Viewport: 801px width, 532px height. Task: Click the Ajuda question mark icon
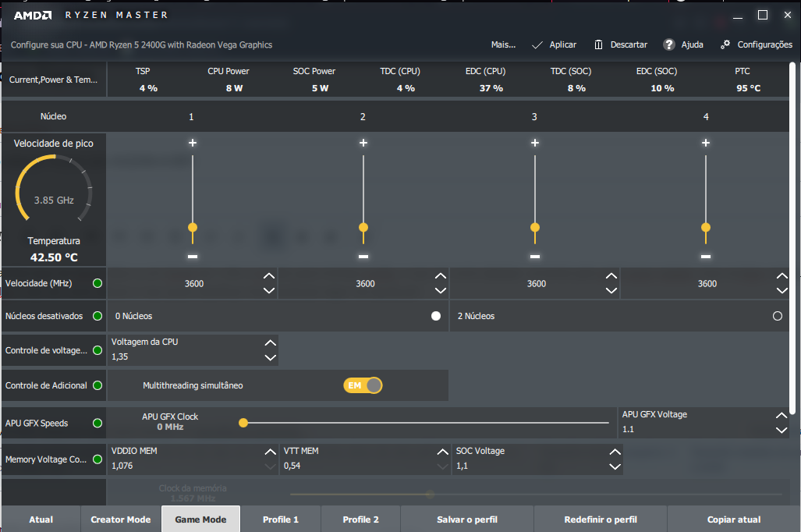(668, 44)
